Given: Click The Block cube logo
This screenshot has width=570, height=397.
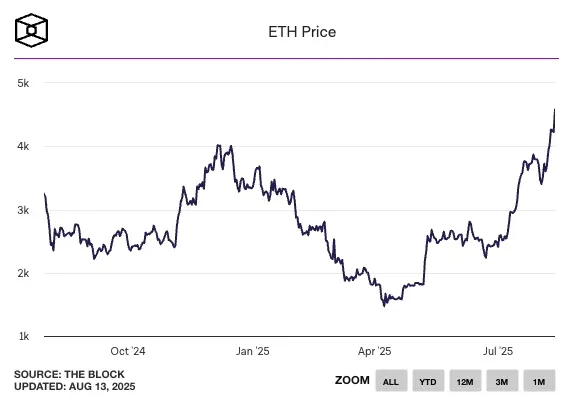Looking at the screenshot, I should [31, 30].
